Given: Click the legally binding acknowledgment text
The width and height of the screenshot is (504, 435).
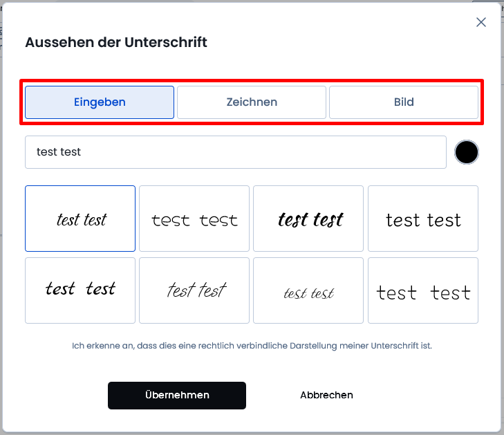Looking at the screenshot, I should pos(252,346).
